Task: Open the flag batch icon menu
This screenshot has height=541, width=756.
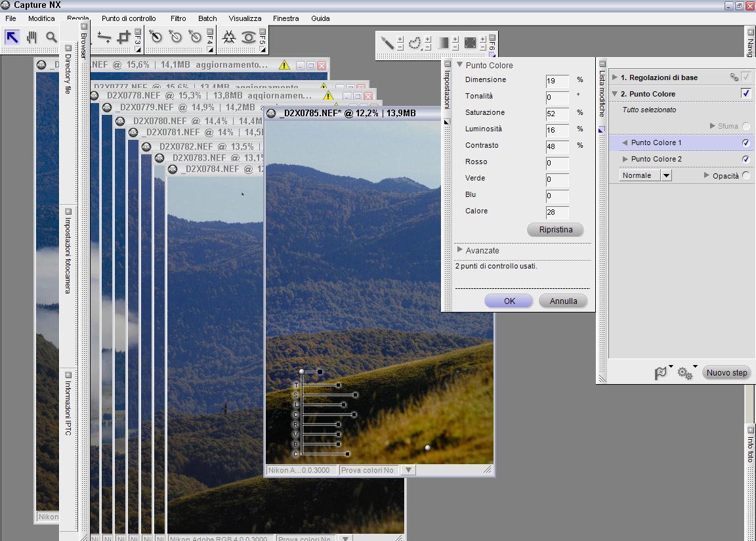Action: [661, 373]
